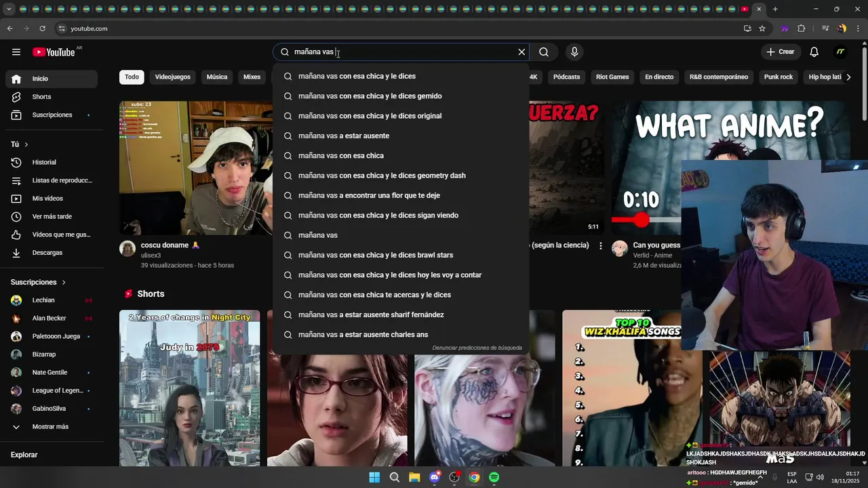Viewport: 868px width, 488px height.
Task: Choose suggestion ending 'brawl stars'
Action: pyautogui.click(x=401, y=255)
